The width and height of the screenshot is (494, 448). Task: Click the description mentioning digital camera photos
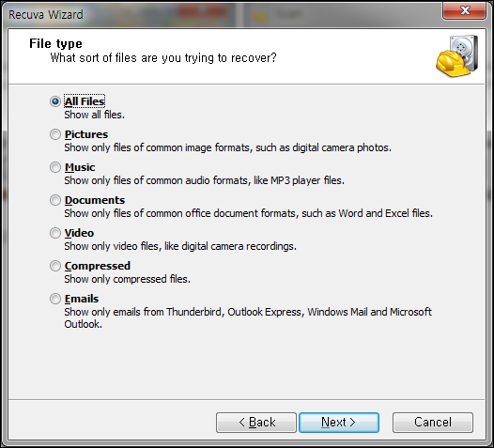click(x=228, y=147)
